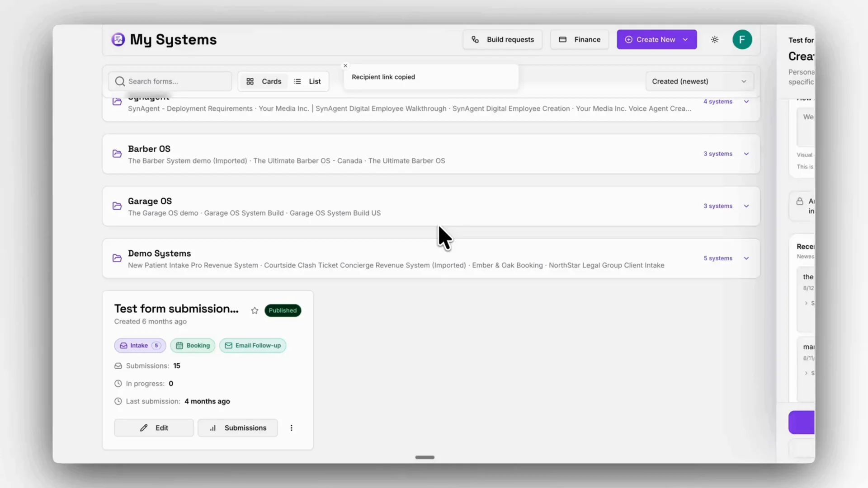
Task: Click the My Systems logo icon
Action: tap(118, 40)
